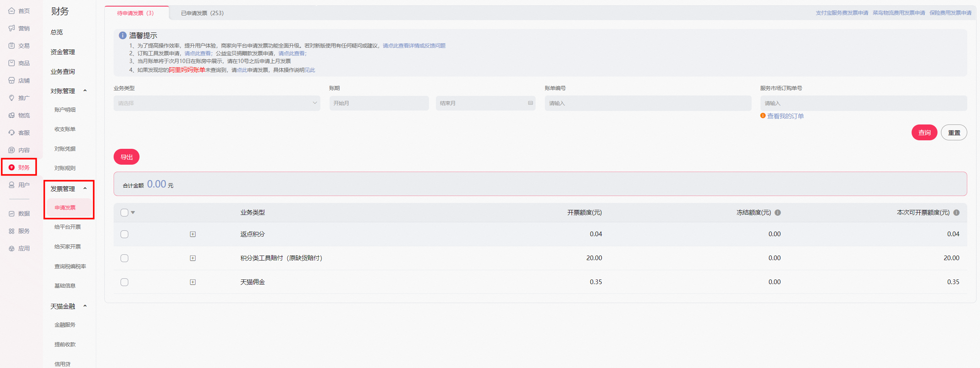Open 菜鸟物流费用发票申请 link
Image resolution: width=980 pixels, height=368 pixels.
coord(899,13)
